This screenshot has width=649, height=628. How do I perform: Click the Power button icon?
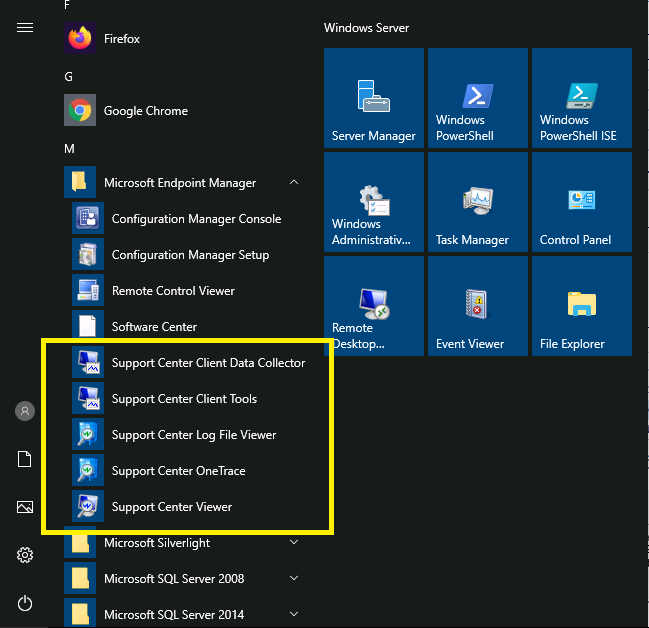click(25, 603)
